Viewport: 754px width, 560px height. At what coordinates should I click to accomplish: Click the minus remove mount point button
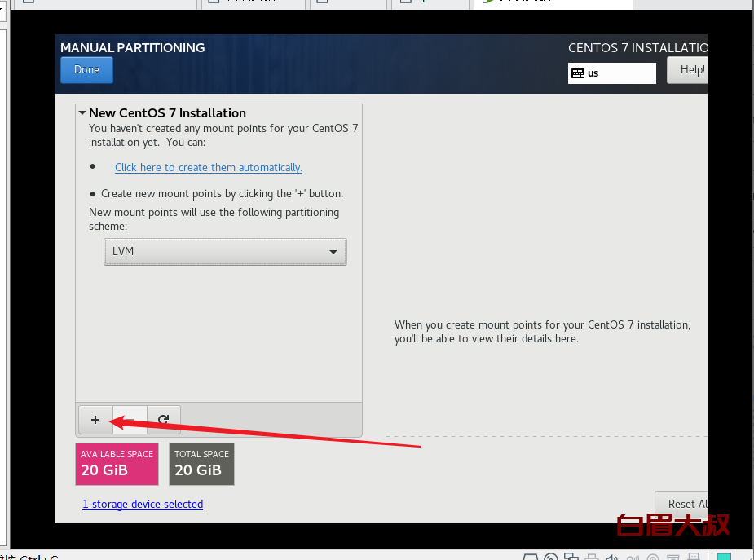[x=130, y=420]
